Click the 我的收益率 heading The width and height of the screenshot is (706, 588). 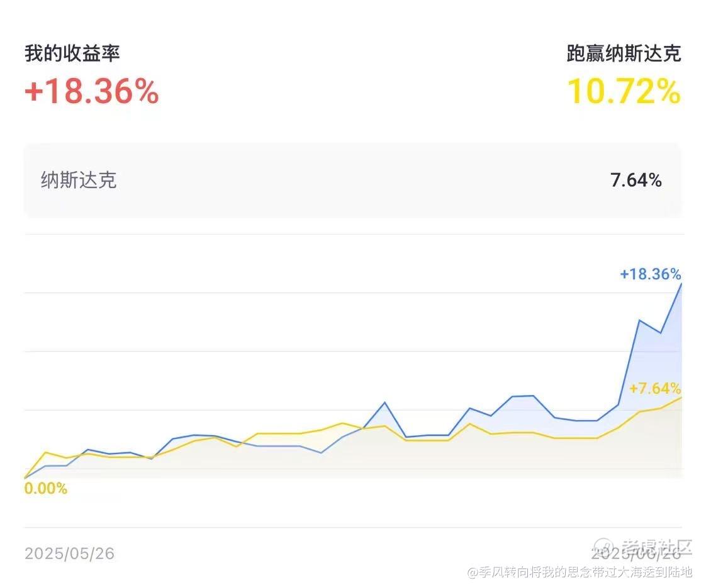point(72,53)
